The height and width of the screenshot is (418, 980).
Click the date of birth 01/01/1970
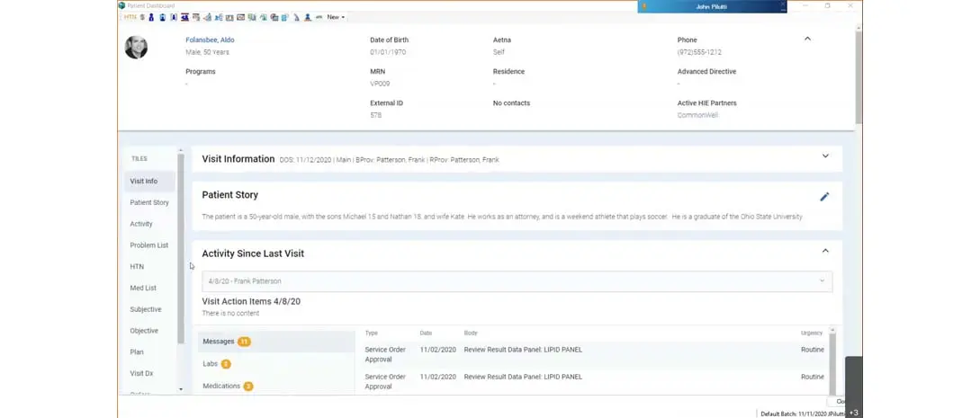388,52
